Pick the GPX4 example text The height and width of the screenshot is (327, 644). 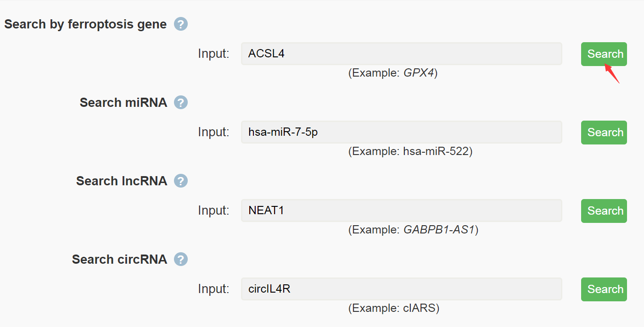pos(419,73)
